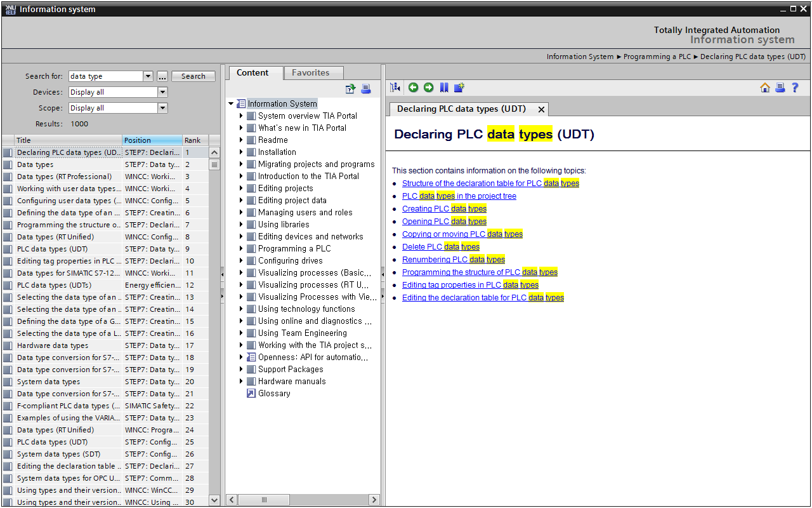Open link Structure of the declaration table
The image size is (812, 508).
pos(490,183)
